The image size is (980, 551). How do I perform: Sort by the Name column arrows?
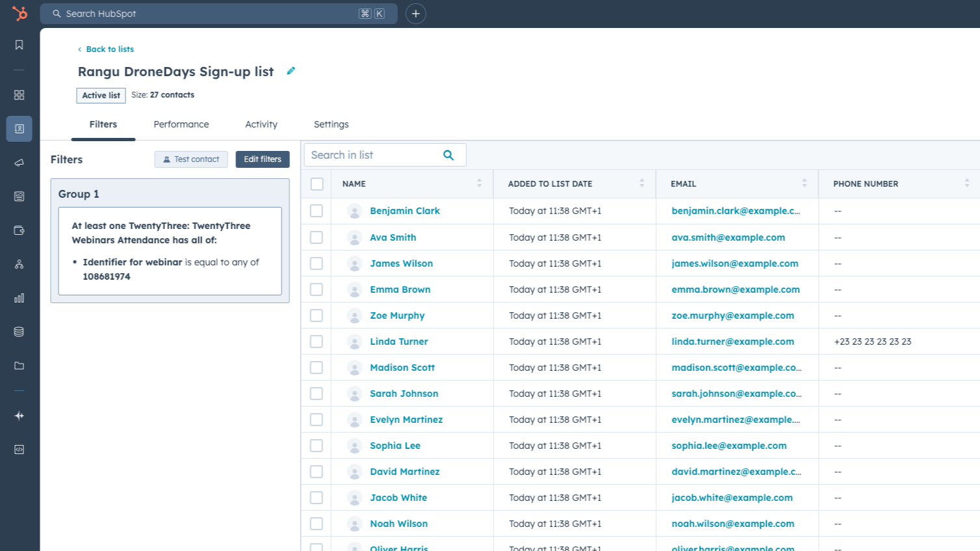pos(479,183)
